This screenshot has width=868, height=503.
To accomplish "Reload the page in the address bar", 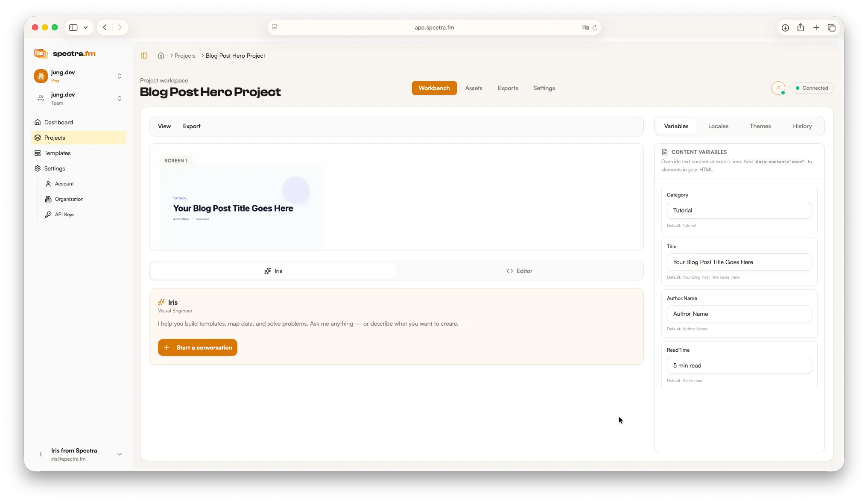I will [596, 27].
